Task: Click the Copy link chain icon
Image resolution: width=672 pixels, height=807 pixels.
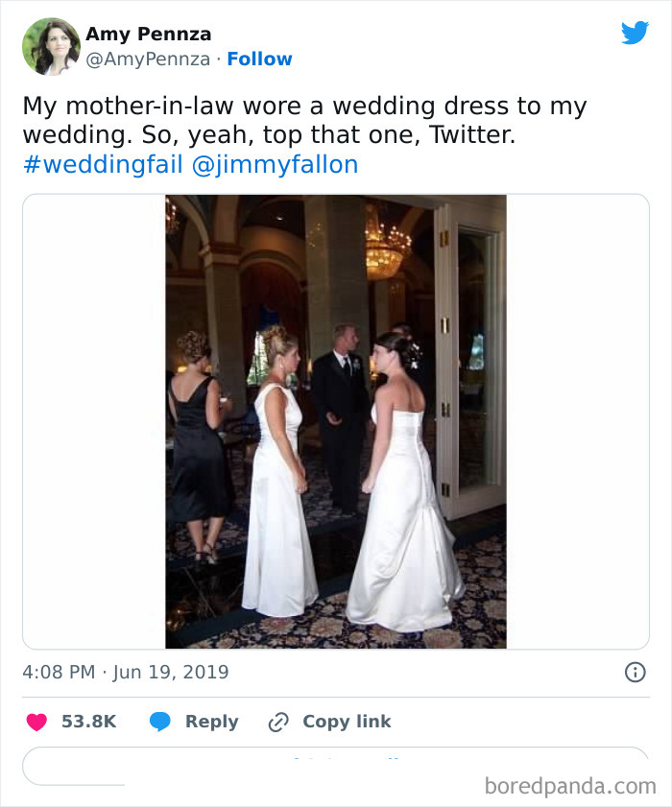Action: pyautogui.click(x=278, y=722)
